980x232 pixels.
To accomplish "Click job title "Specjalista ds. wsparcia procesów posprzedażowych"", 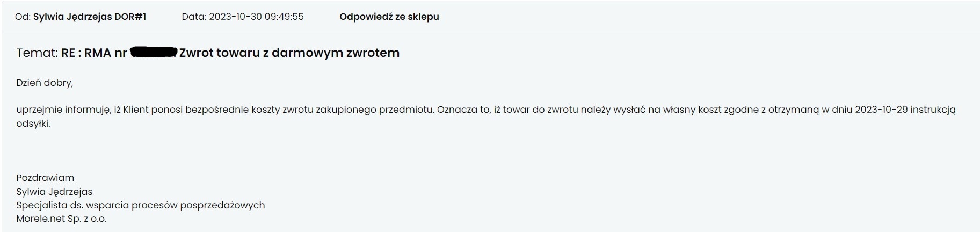I will pyautogui.click(x=140, y=205).
